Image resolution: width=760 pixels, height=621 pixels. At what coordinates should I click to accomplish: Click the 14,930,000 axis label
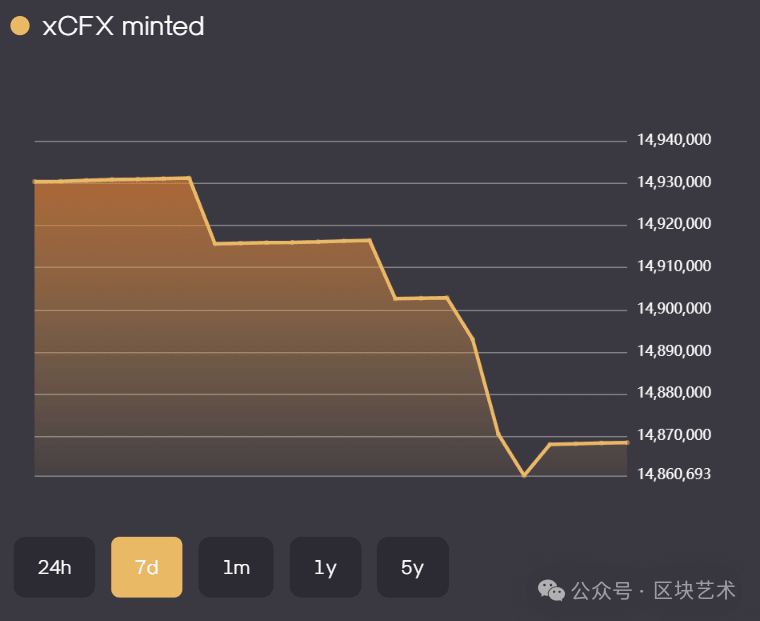pos(674,182)
